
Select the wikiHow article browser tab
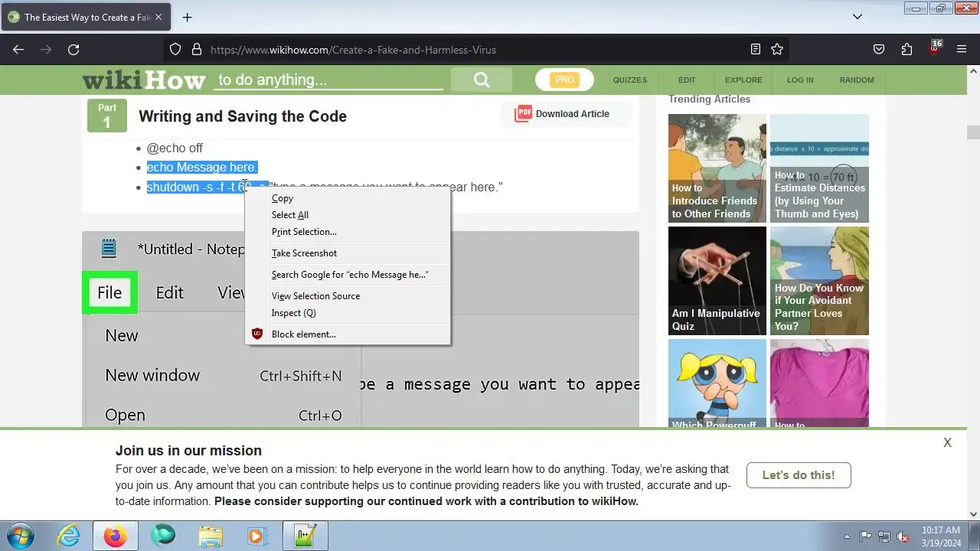tap(86, 17)
